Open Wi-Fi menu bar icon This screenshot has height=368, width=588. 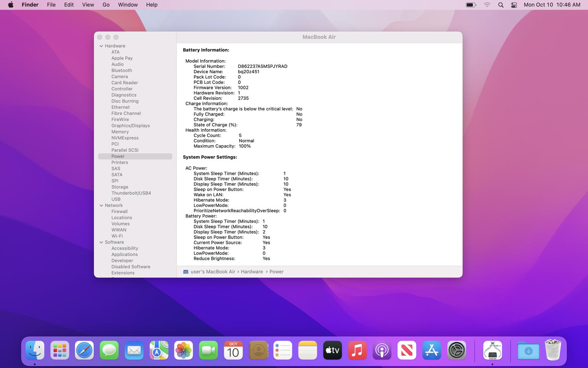487,5
